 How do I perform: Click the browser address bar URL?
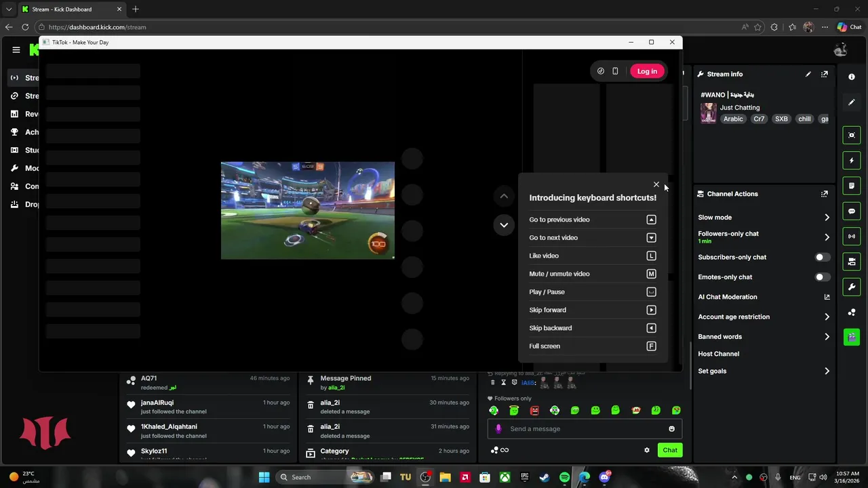(98, 27)
